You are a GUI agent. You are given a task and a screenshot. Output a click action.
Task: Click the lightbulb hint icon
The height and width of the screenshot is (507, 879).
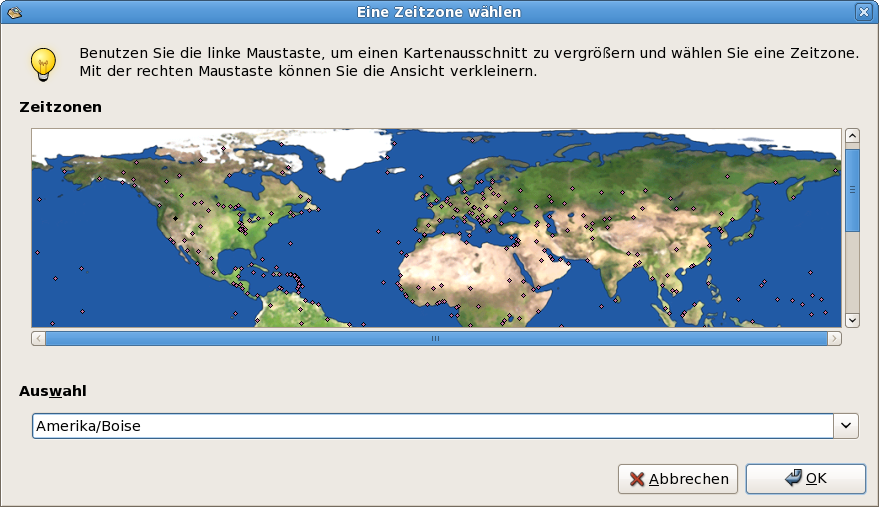tap(42, 63)
